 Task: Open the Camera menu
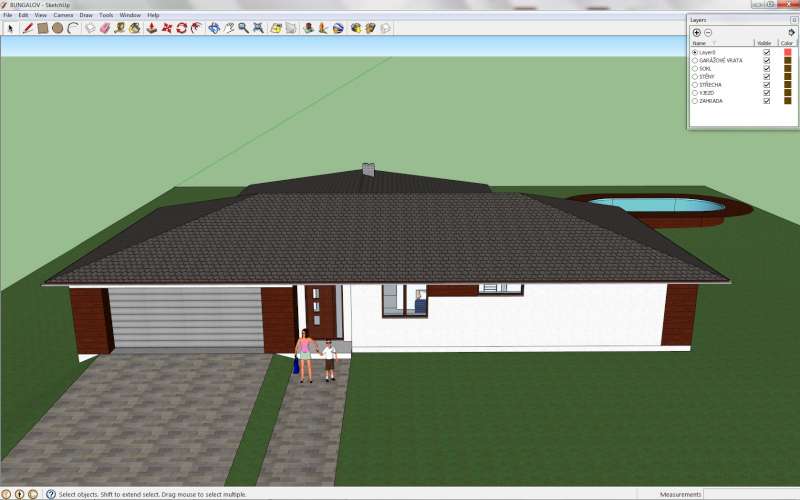(63, 15)
